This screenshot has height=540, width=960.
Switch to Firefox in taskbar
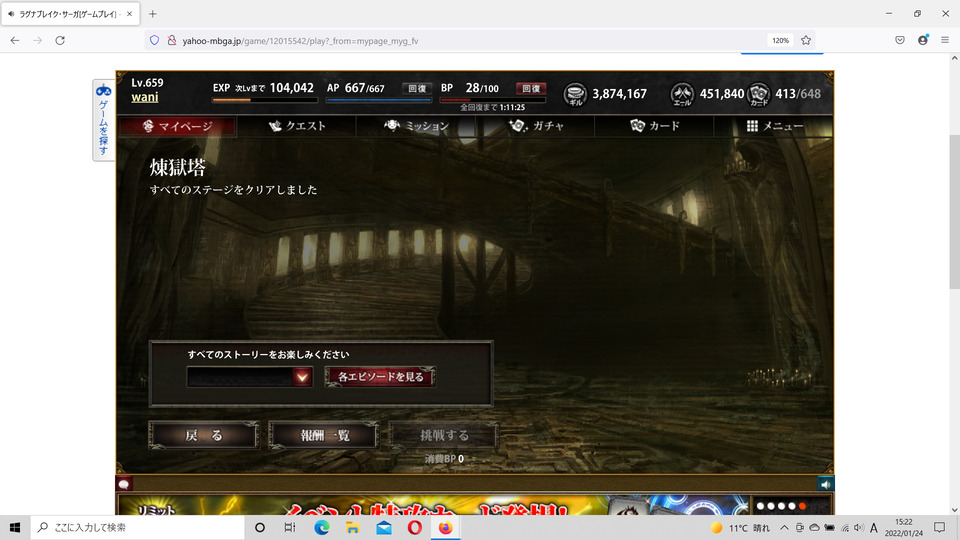click(x=445, y=527)
